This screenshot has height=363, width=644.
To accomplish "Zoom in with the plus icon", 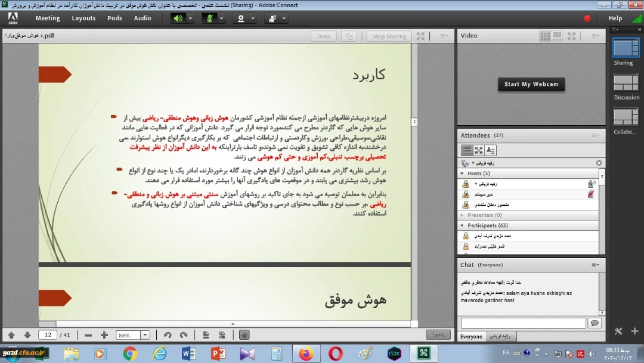I will click(x=104, y=335).
